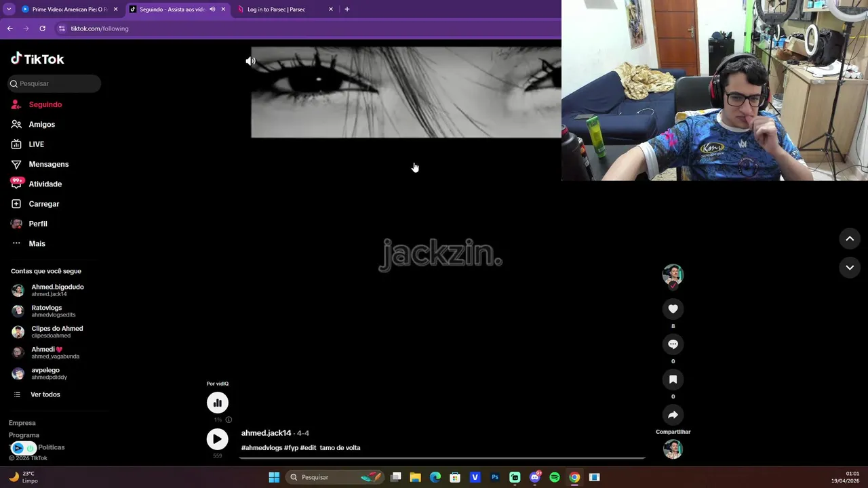The height and width of the screenshot is (488, 868).
Task: Go to previous video with up chevron
Action: [x=850, y=239]
